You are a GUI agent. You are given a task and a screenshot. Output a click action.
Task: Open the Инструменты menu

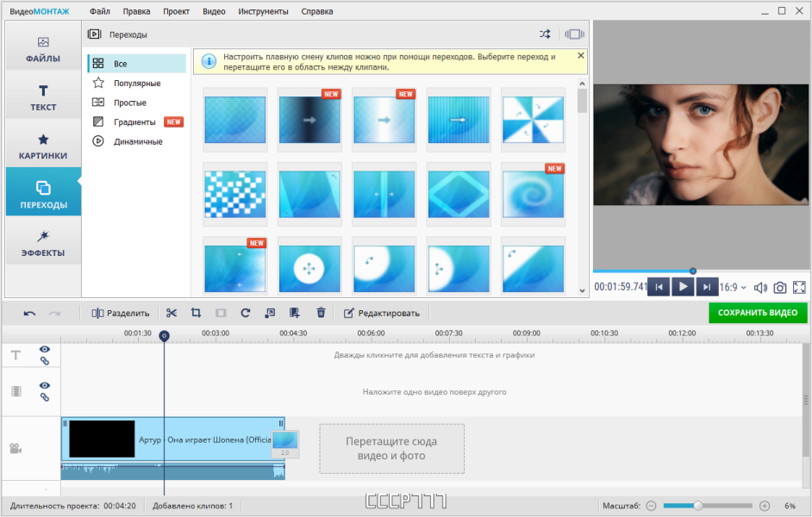(263, 11)
